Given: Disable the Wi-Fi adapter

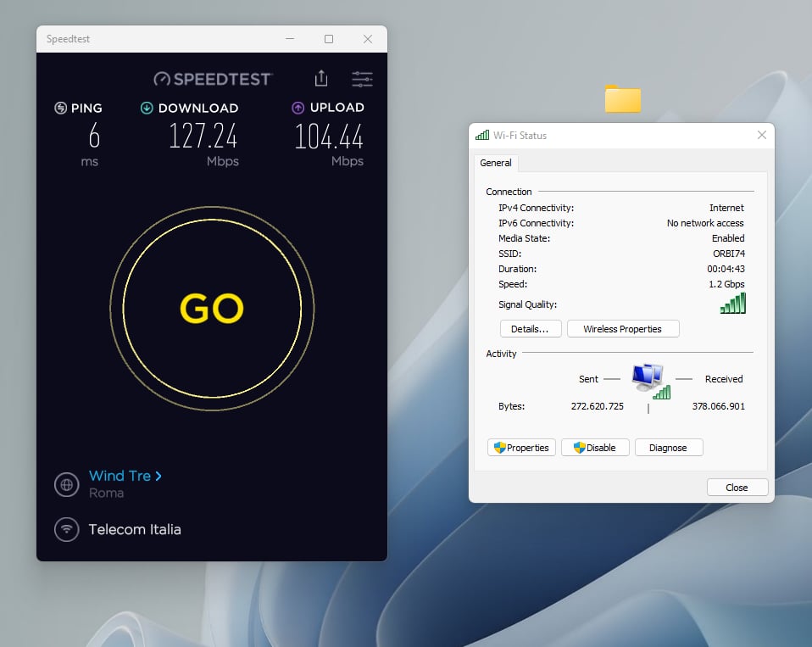Looking at the screenshot, I should point(595,448).
